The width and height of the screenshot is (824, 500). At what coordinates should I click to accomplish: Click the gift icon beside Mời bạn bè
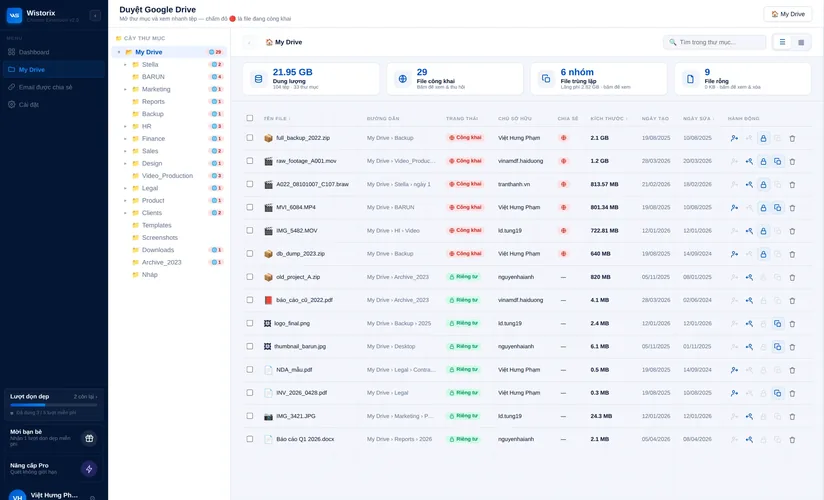89,438
